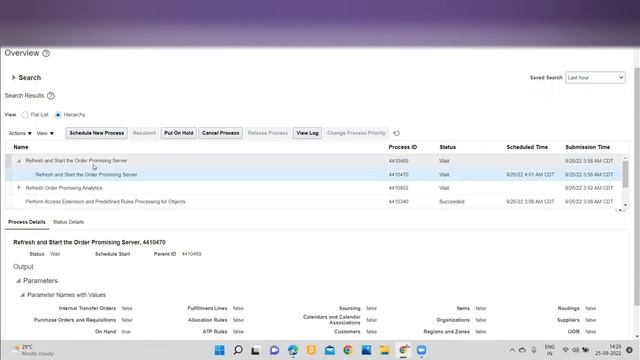Open the Overview help icon

(46, 53)
